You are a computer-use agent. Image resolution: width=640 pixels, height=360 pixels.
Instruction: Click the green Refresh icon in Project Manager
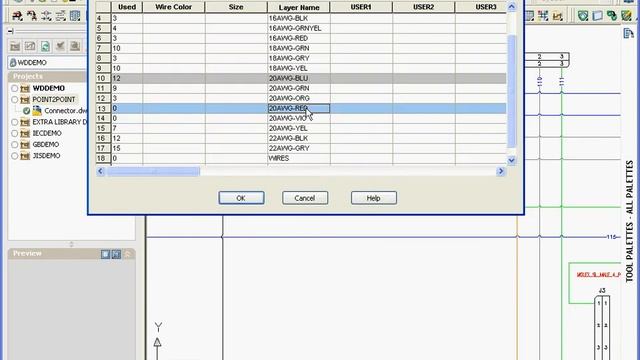(x=45, y=46)
